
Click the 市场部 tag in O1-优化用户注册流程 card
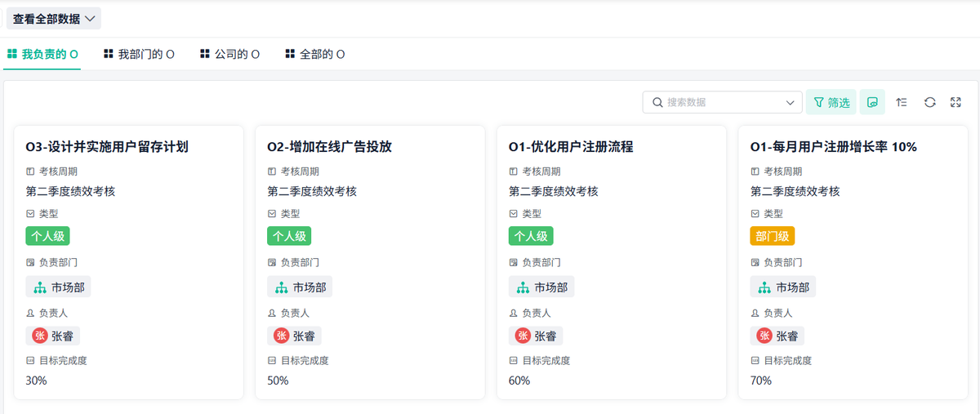(x=541, y=287)
